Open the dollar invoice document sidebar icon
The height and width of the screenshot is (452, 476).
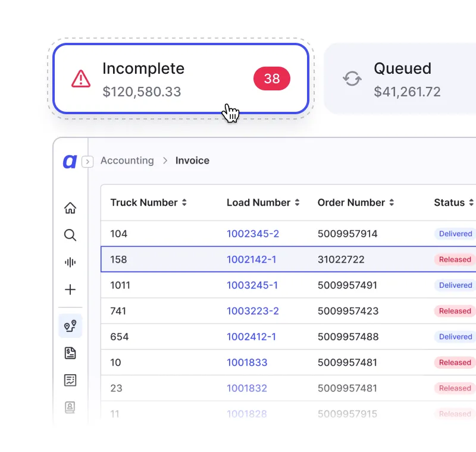click(x=70, y=353)
